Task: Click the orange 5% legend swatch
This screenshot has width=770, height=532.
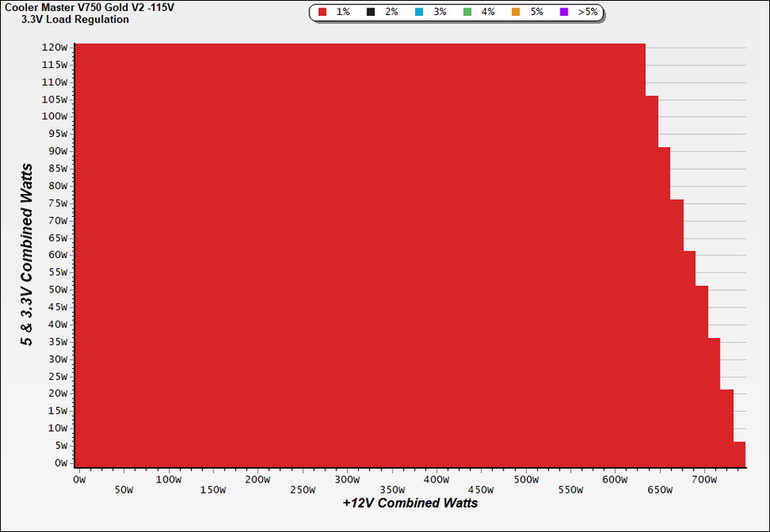Action: point(515,13)
